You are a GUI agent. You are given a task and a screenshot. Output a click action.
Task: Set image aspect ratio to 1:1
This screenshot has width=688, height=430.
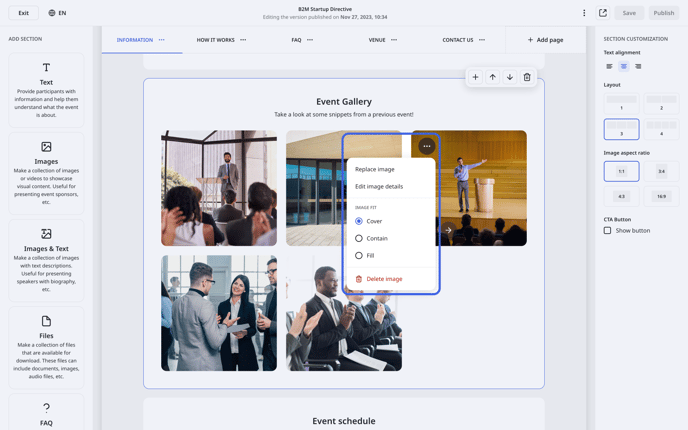coord(621,171)
